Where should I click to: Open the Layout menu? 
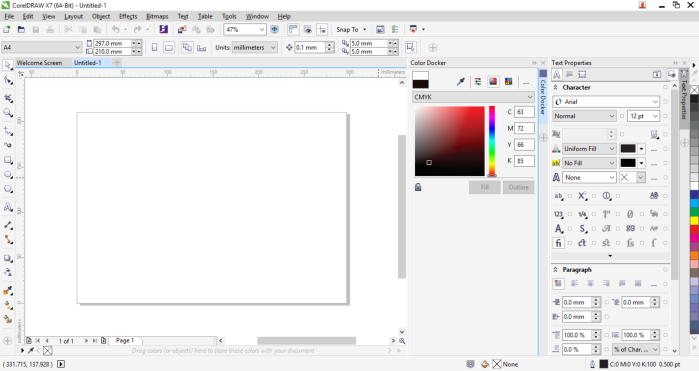(74, 16)
